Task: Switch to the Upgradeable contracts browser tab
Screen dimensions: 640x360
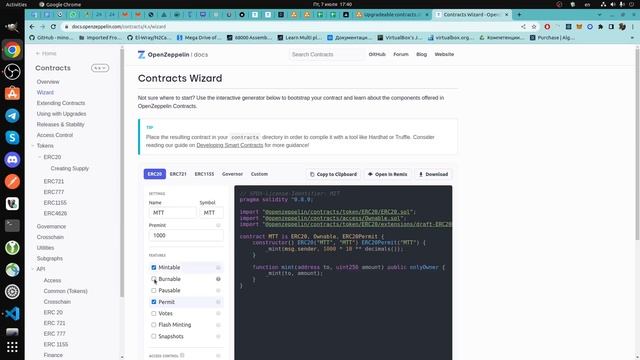Action: tap(392, 14)
